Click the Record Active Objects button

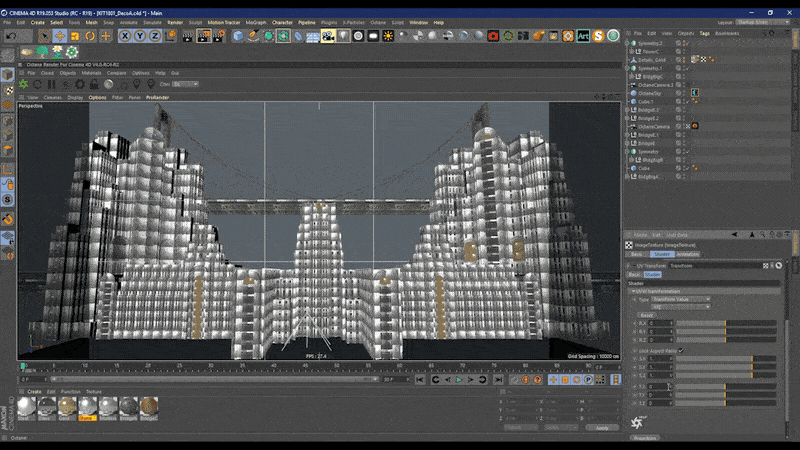click(514, 380)
